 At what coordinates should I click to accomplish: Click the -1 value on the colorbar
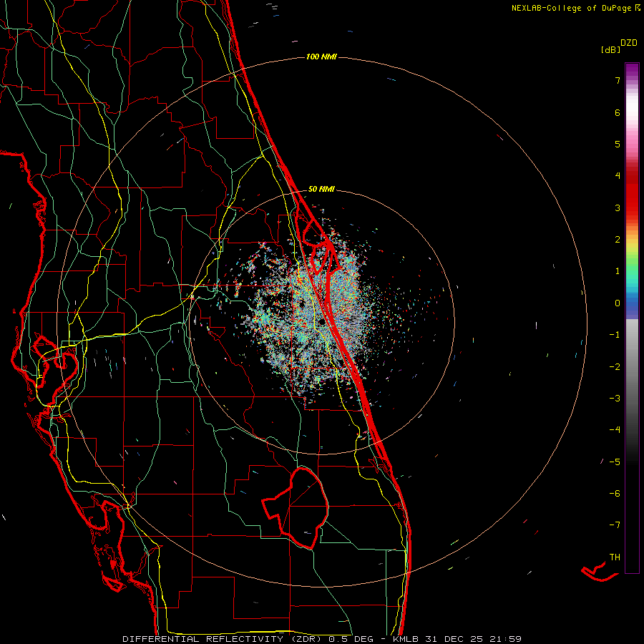[x=615, y=335]
